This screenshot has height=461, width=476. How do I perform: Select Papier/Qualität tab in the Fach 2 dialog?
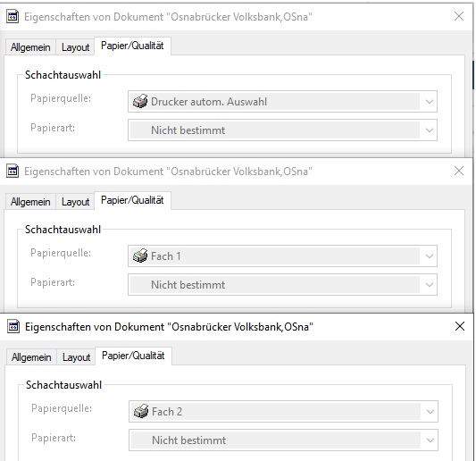point(133,356)
